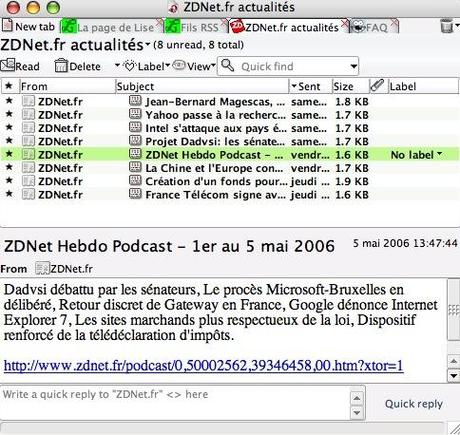Click message icon beside La Chine et l'Europe
The width and height of the screenshot is (460, 435).
(135, 167)
